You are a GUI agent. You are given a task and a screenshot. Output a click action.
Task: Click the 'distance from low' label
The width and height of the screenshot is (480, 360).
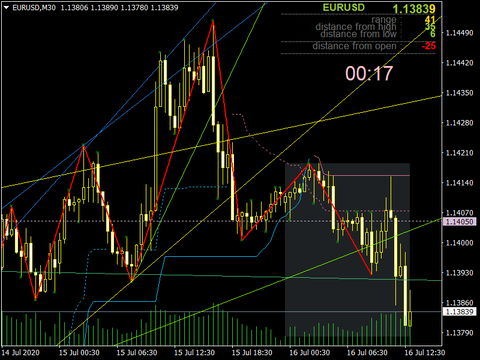coord(358,34)
